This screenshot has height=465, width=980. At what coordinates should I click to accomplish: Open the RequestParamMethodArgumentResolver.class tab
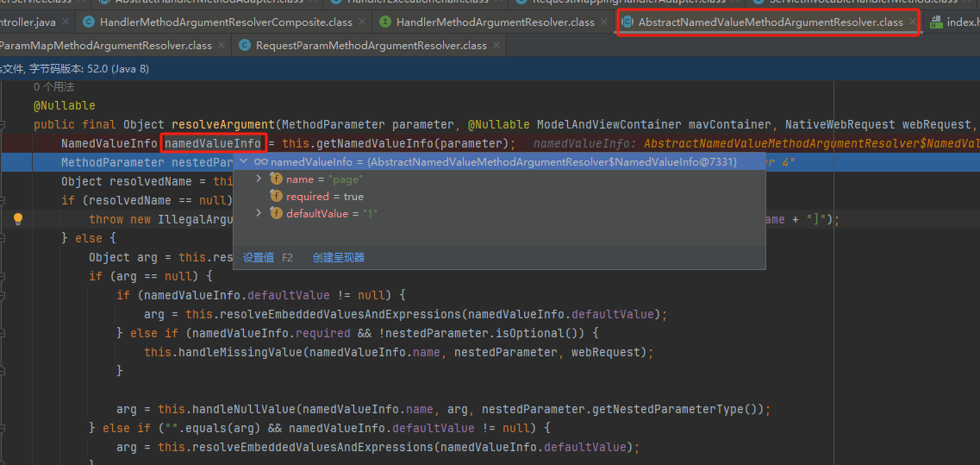[371, 46]
